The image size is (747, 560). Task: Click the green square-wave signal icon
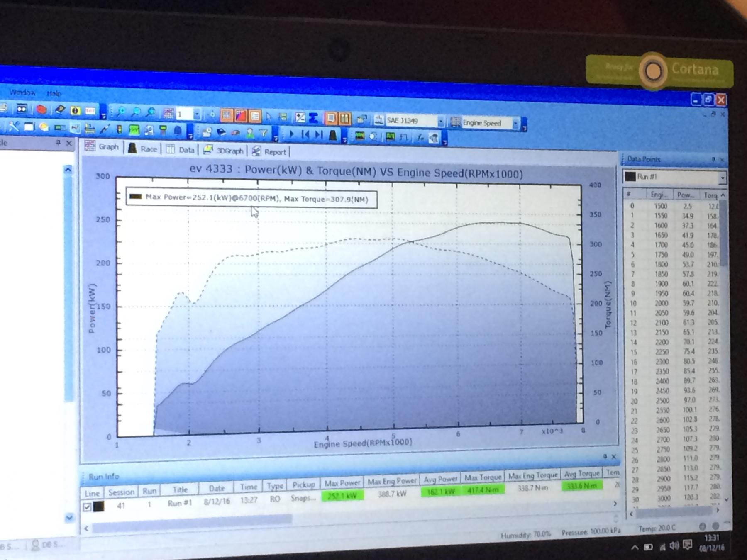pos(390,136)
